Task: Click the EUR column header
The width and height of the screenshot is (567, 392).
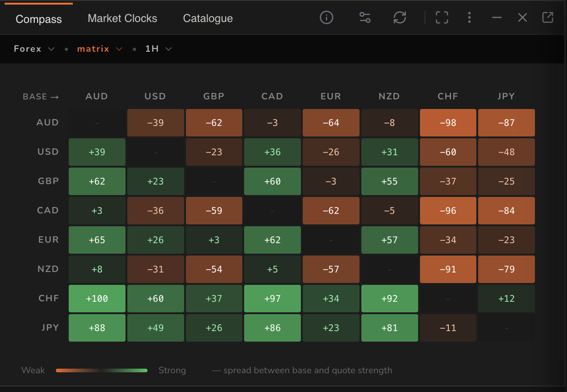Action: (331, 97)
